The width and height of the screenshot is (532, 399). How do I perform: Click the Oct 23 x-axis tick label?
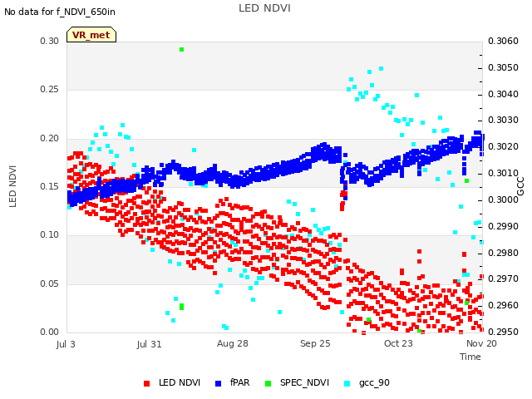[398, 343]
